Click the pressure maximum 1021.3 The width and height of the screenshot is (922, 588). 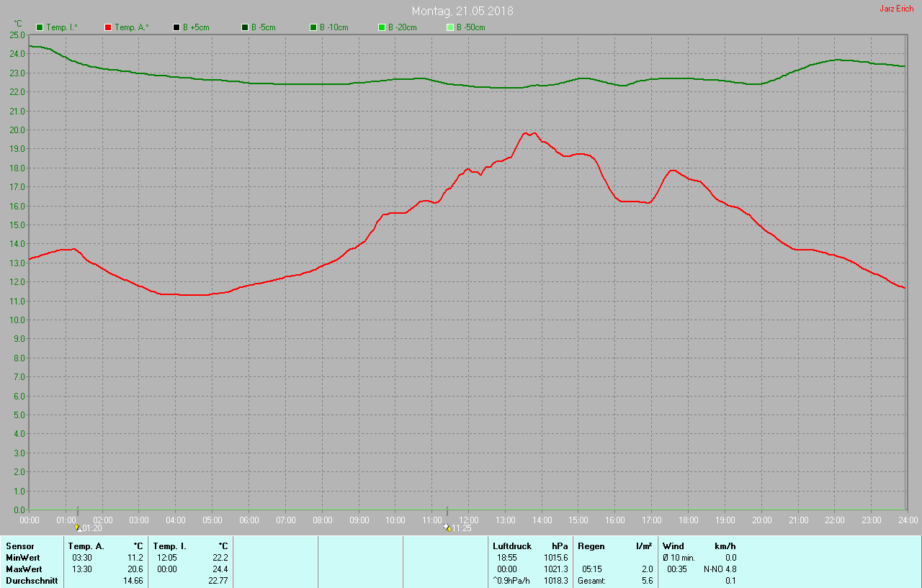[556, 569]
